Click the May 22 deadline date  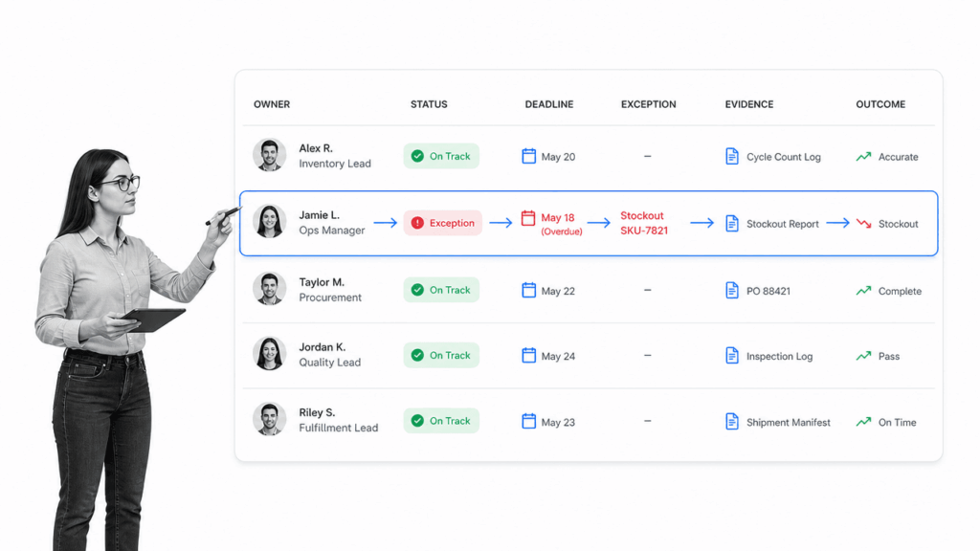(x=558, y=291)
